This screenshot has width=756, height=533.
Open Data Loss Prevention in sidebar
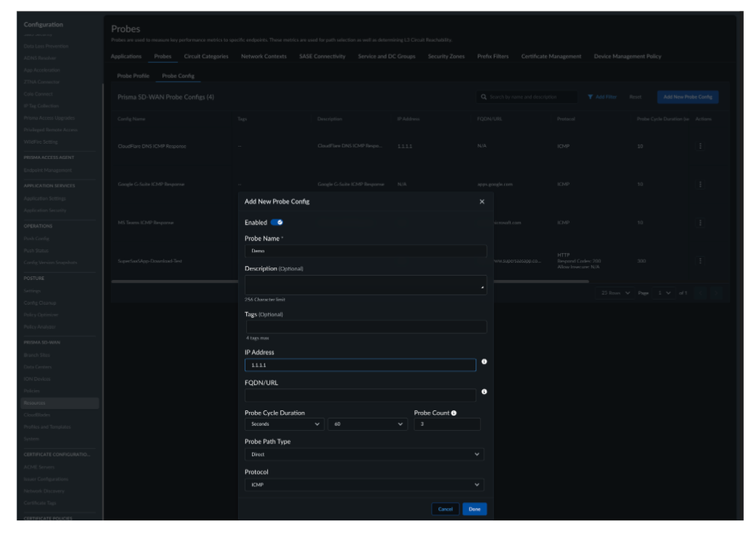coord(46,46)
